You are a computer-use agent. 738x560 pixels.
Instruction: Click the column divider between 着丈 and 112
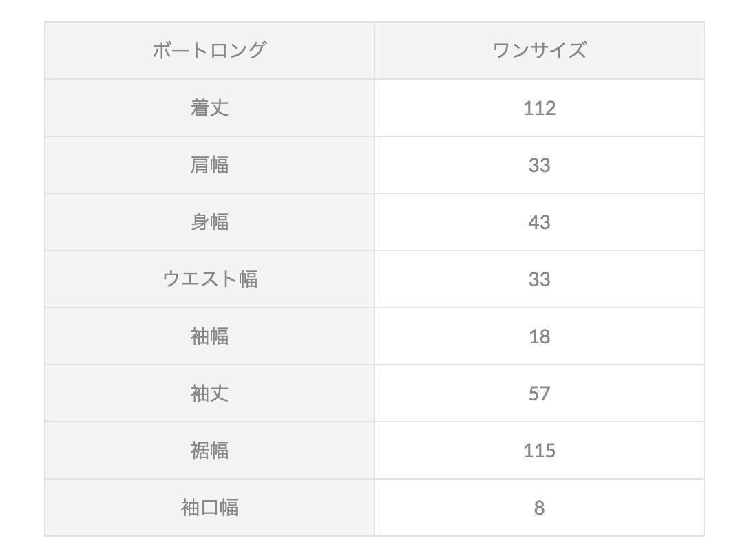pyautogui.click(x=375, y=108)
